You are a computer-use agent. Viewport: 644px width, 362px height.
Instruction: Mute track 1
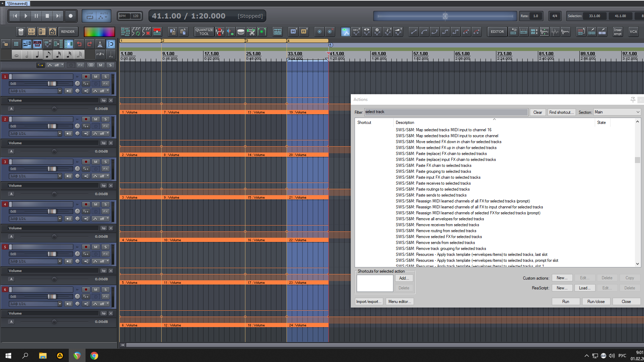tap(96, 76)
